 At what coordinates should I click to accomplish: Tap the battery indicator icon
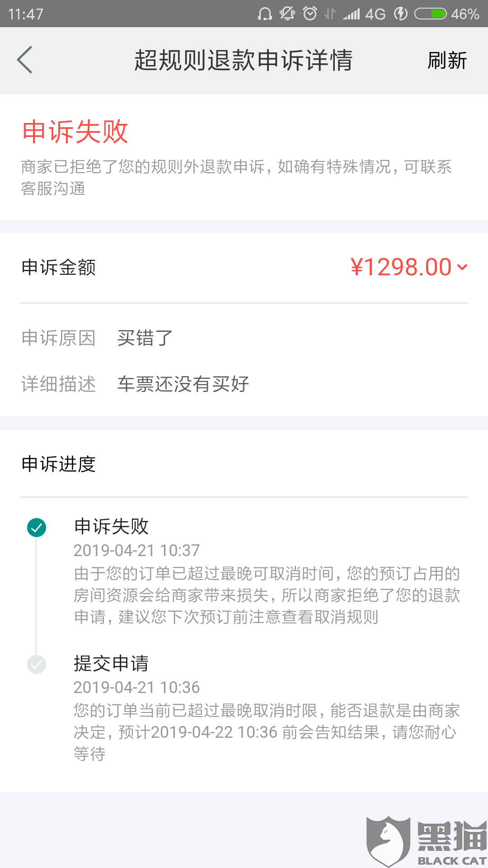[430, 14]
